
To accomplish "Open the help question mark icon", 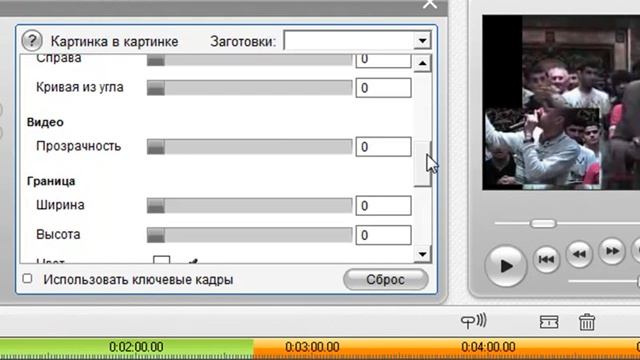I will pyautogui.click(x=32, y=41).
